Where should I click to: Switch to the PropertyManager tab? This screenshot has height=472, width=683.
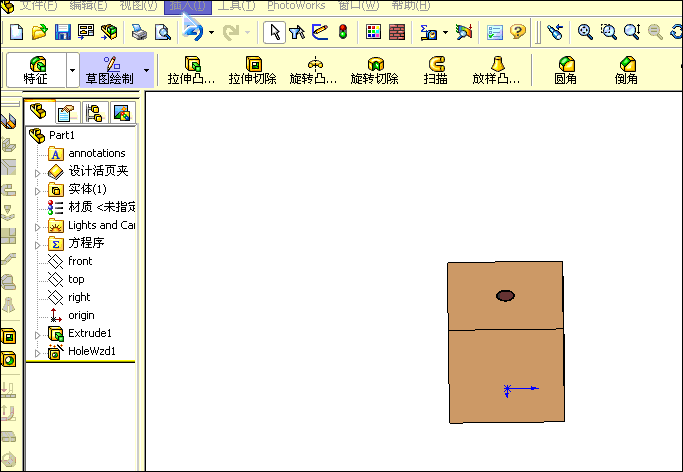click(68, 113)
